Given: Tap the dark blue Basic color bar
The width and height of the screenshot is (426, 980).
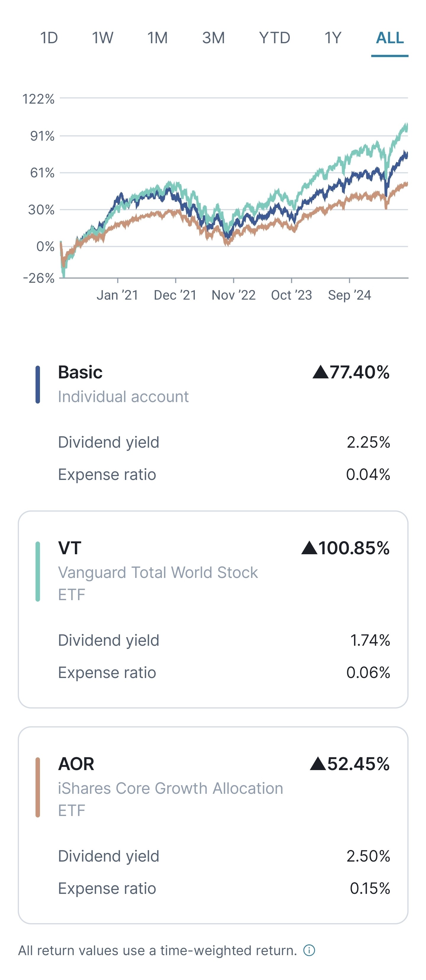Looking at the screenshot, I should pos(38,384).
